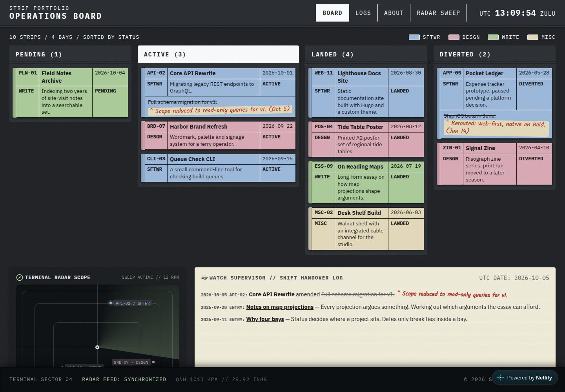
Task: Click RADAR FEED: SYNCHRONIZED status
Action: 124,379
